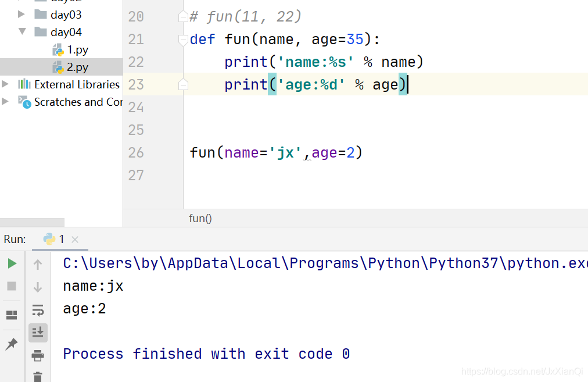Click the print('name:%s' % name) line
The height and width of the screenshot is (382, 588).
(324, 62)
